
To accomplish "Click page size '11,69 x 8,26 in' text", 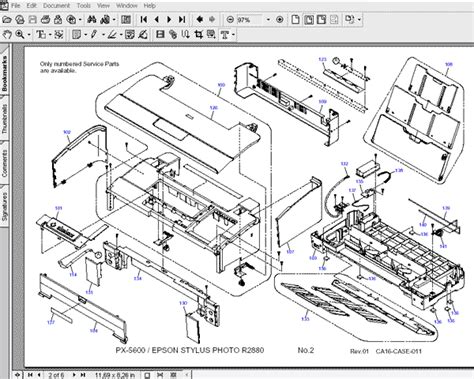I will tap(115, 375).
